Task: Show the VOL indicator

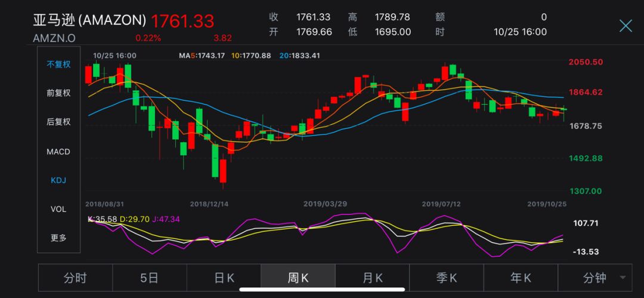Action: [58, 209]
